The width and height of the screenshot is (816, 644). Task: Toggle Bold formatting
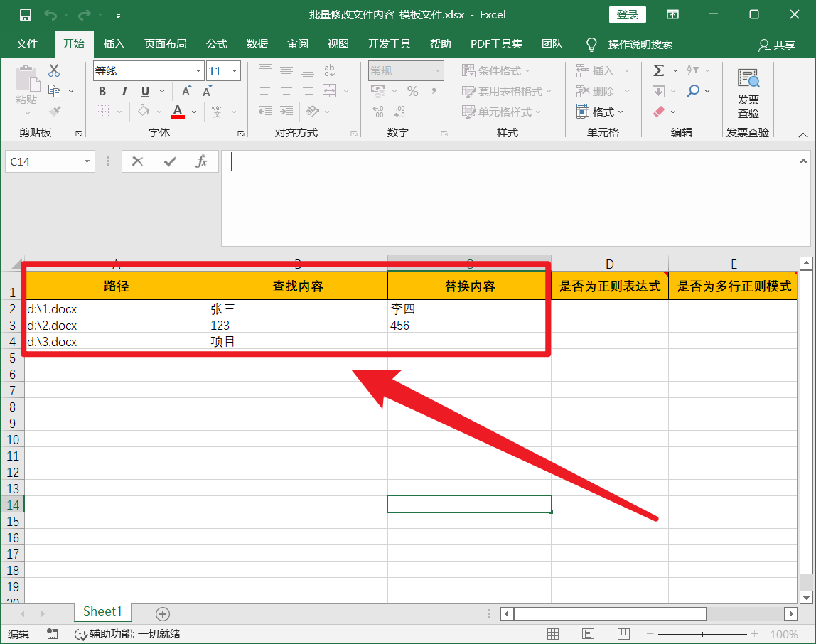click(x=102, y=91)
